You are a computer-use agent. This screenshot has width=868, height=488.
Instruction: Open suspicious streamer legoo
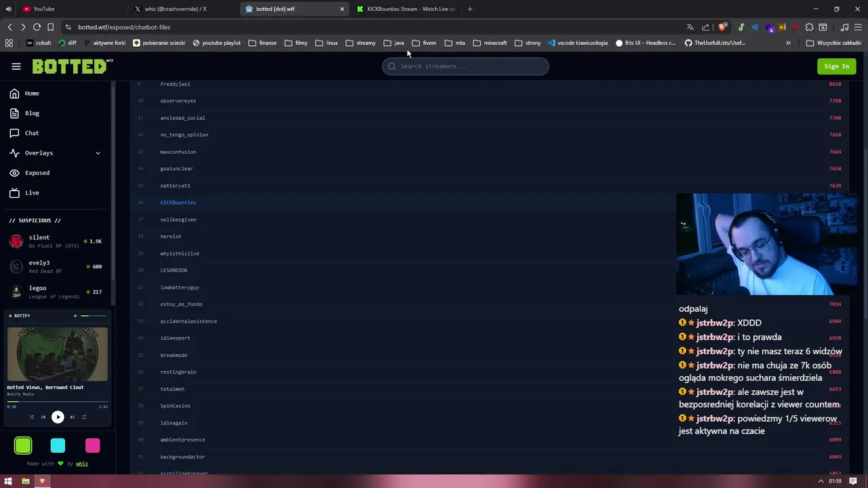(56, 291)
